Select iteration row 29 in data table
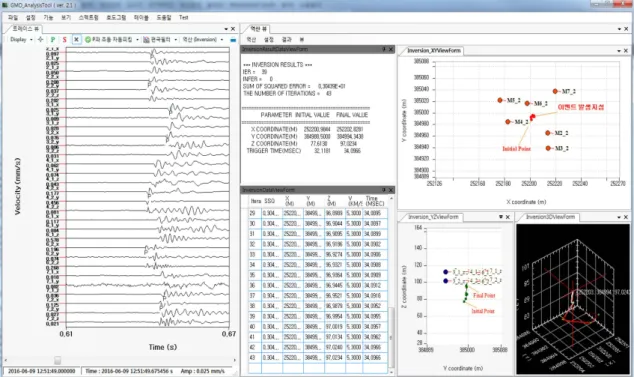The width and height of the screenshot is (634, 377). [x=318, y=213]
